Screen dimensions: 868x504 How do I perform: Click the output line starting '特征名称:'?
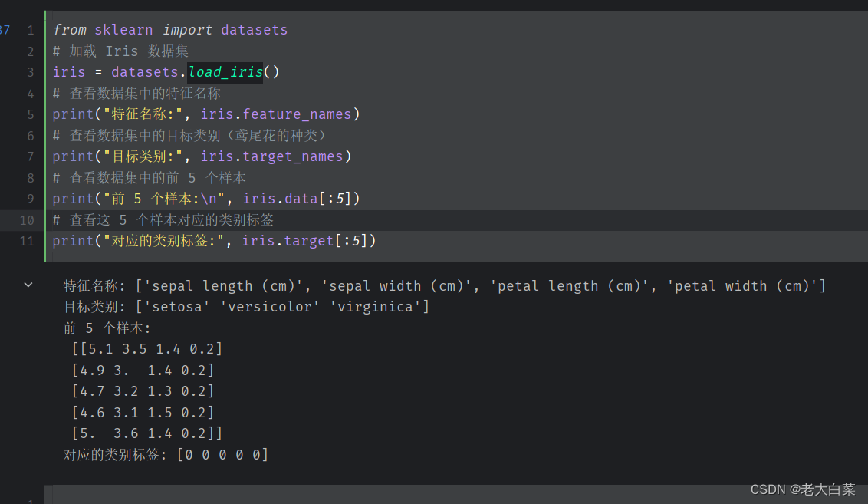coord(445,286)
